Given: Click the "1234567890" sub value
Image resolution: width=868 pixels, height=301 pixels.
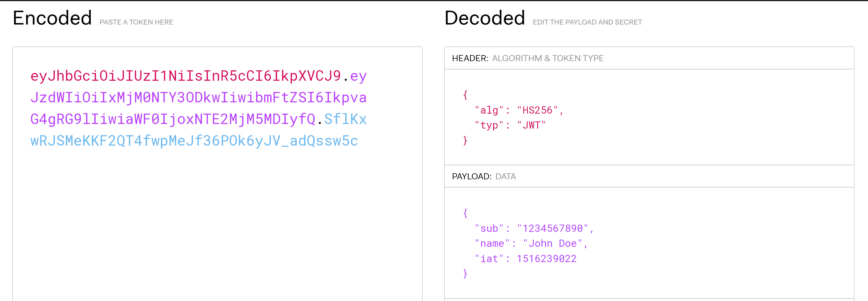Looking at the screenshot, I should pyautogui.click(x=552, y=228).
